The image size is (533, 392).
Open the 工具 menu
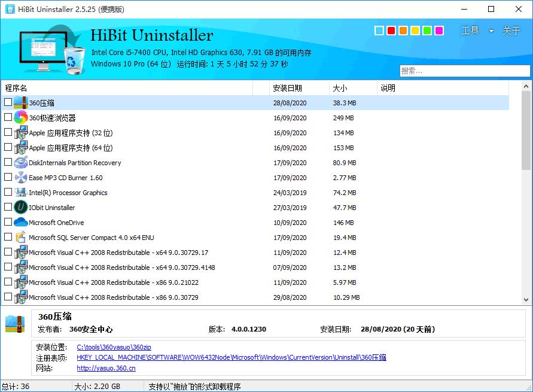pos(470,31)
